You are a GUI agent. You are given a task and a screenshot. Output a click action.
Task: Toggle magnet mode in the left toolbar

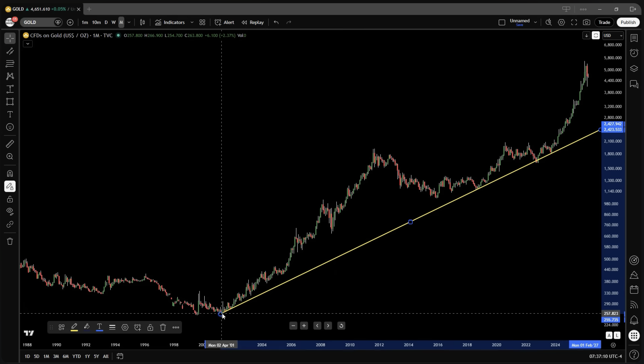10,174
